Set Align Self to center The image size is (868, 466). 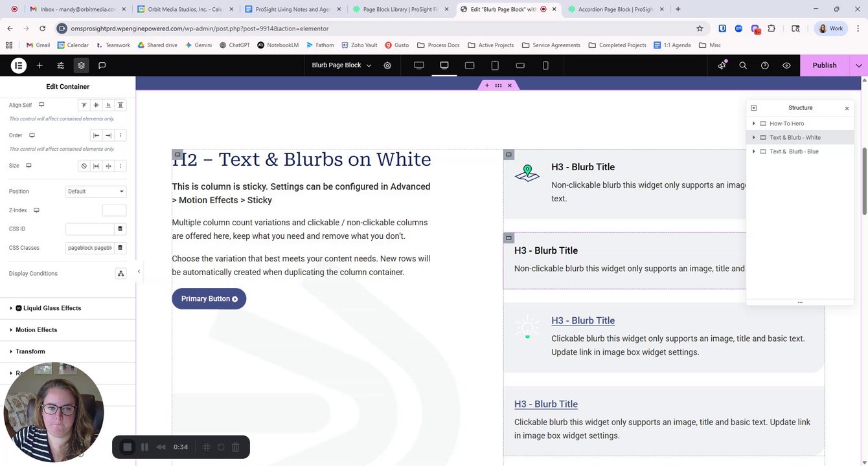[96, 105]
